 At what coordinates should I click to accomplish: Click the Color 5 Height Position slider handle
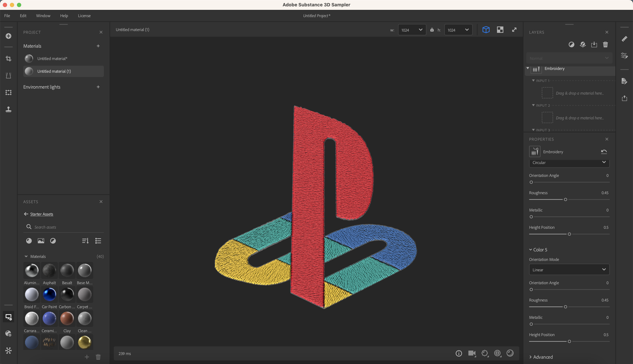[569, 342]
